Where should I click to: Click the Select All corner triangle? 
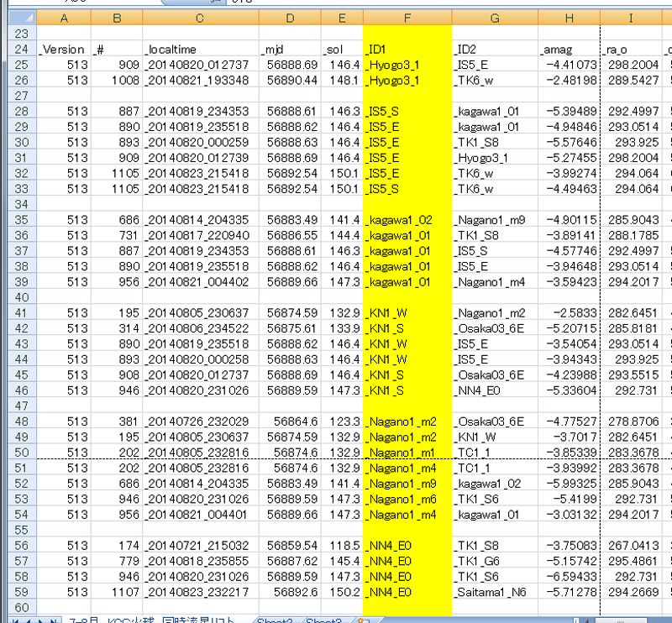pyautogui.click(x=23, y=18)
